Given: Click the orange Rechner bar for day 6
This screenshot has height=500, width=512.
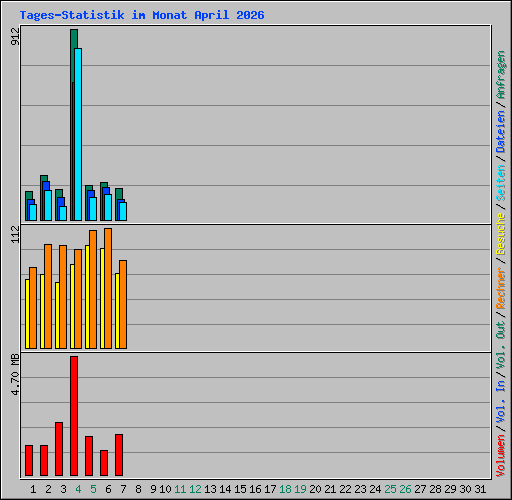Looking at the screenshot, I should pyautogui.click(x=108, y=289).
